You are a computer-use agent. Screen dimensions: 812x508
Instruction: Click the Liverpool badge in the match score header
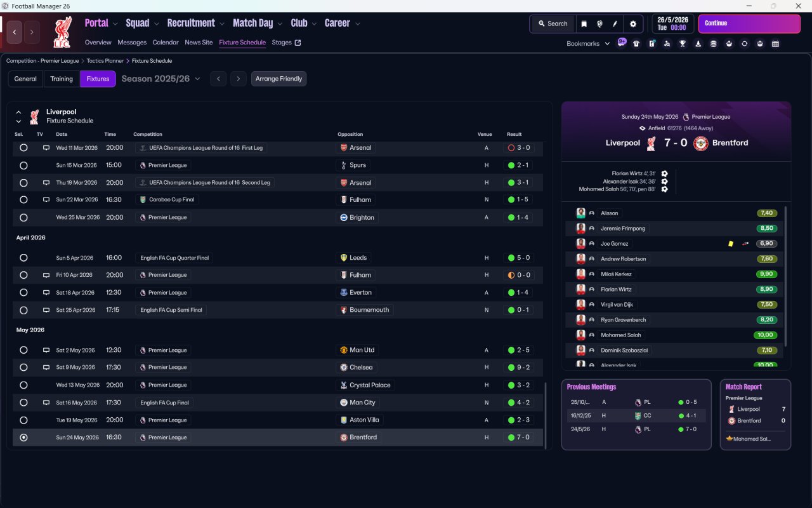click(x=651, y=143)
